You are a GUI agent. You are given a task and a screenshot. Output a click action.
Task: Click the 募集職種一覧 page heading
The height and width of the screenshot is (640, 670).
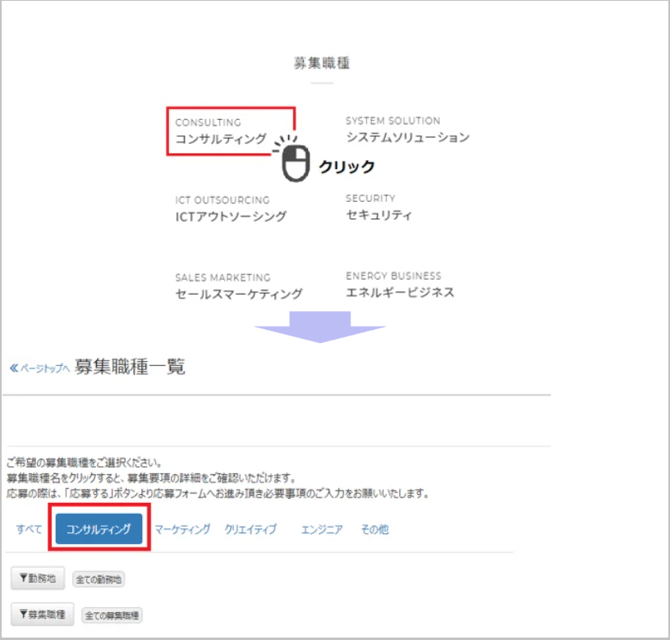point(130,367)
